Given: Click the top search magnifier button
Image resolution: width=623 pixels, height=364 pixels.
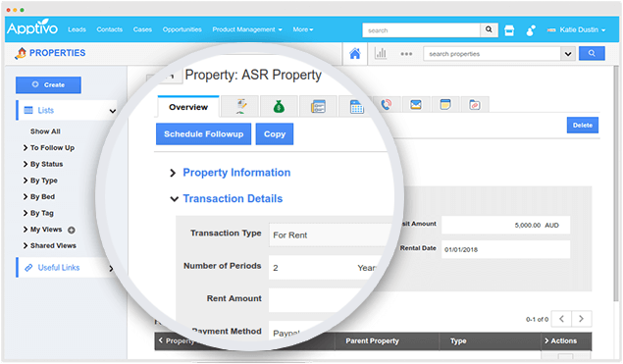Looking at the screenshot, I should point(489,29).
